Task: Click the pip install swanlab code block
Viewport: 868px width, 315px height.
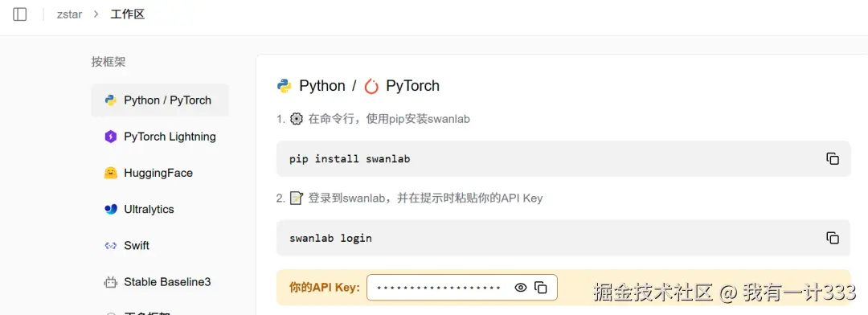Action: point(563,159)
